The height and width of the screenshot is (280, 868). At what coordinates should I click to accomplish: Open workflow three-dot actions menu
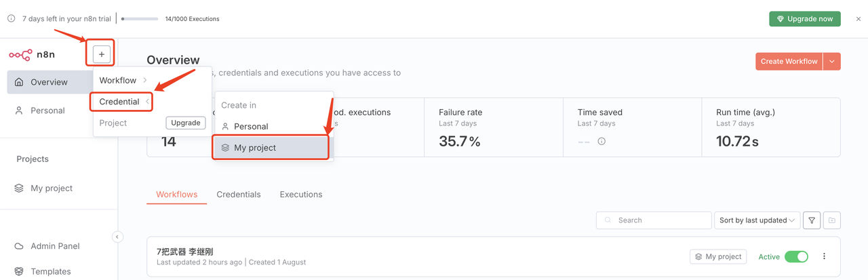coord(825,256)
